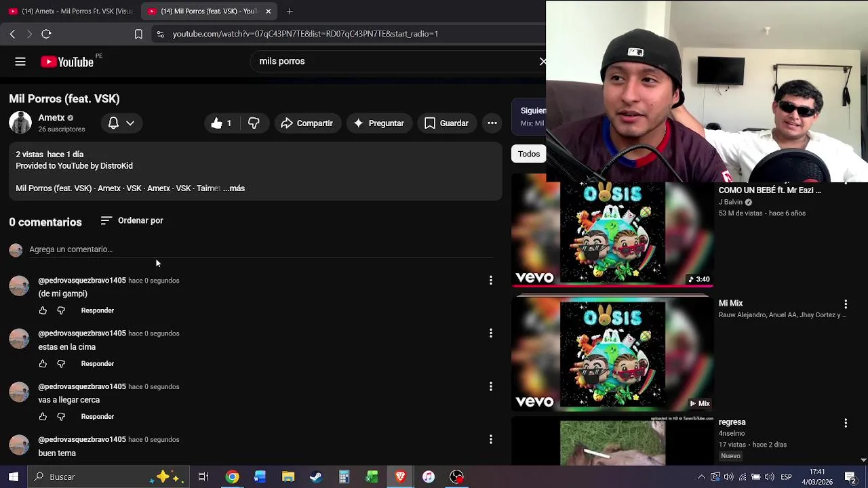
Task: Reply to the "(de mi gampi)" comment
Action: click(98, 310)
